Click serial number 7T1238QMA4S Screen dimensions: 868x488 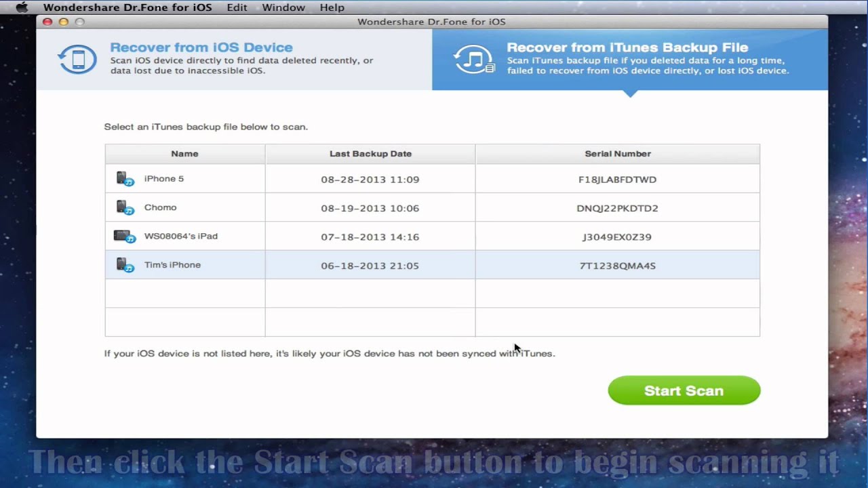618,266
